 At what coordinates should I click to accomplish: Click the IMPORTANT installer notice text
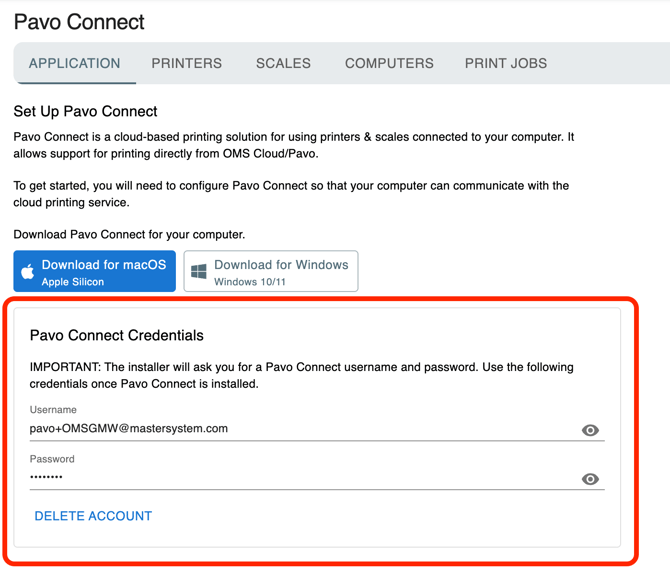pyautogui.click(x=301, y=375)
